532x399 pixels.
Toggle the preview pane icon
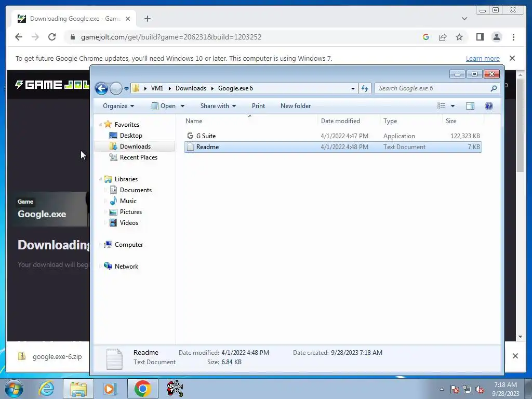[x=470, y=106]
